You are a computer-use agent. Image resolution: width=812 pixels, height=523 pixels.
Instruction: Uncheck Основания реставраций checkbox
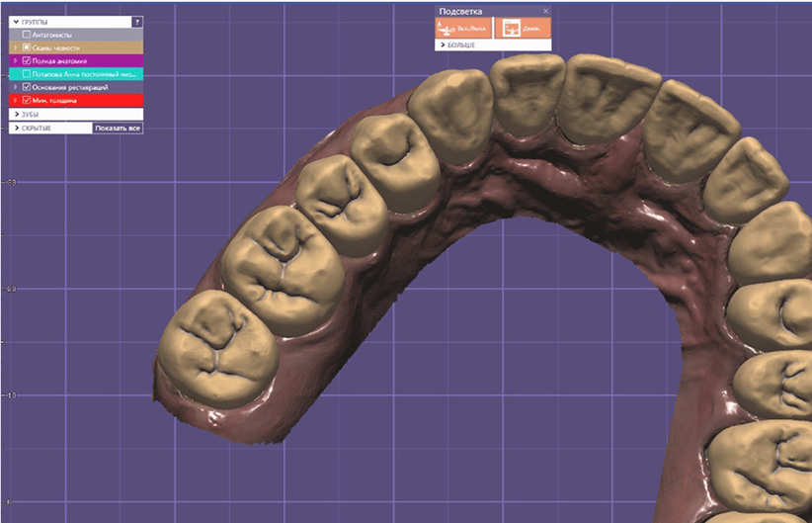[x=27, y=87]
